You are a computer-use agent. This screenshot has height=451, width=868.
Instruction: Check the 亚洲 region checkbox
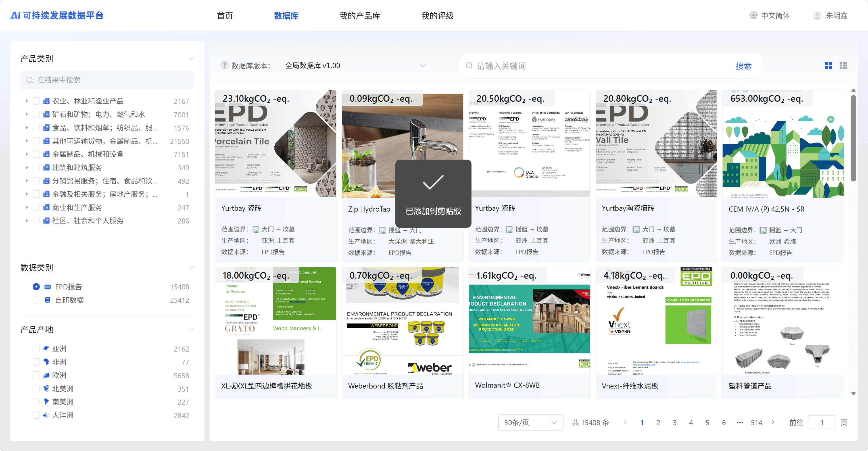[36, 348]
